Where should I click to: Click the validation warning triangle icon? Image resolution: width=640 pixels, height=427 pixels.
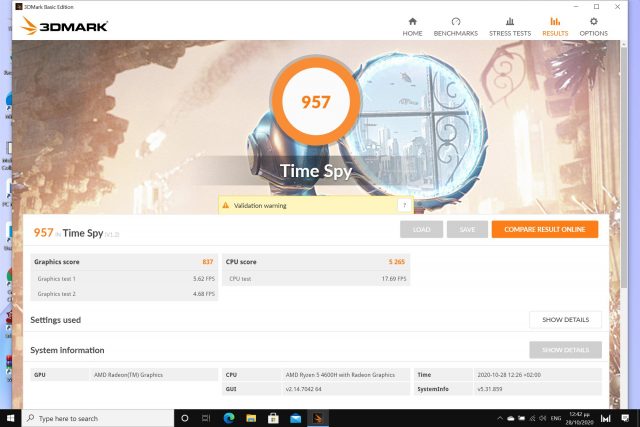click(x=225, y=205)
